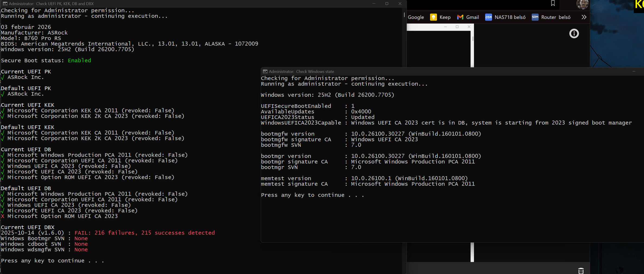The width and height of the screenshot is (644, 274).
Task: Click the 'Model: B760 Pro RS' line
Action: point(31,38)
